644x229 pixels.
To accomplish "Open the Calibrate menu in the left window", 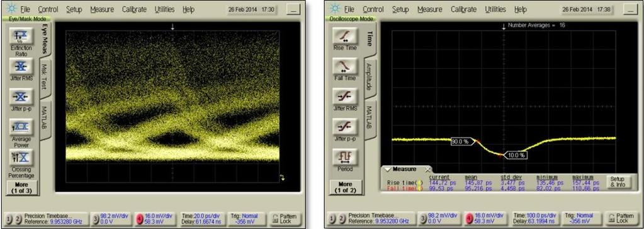I will pyautogui.click(x=135, y=9).
